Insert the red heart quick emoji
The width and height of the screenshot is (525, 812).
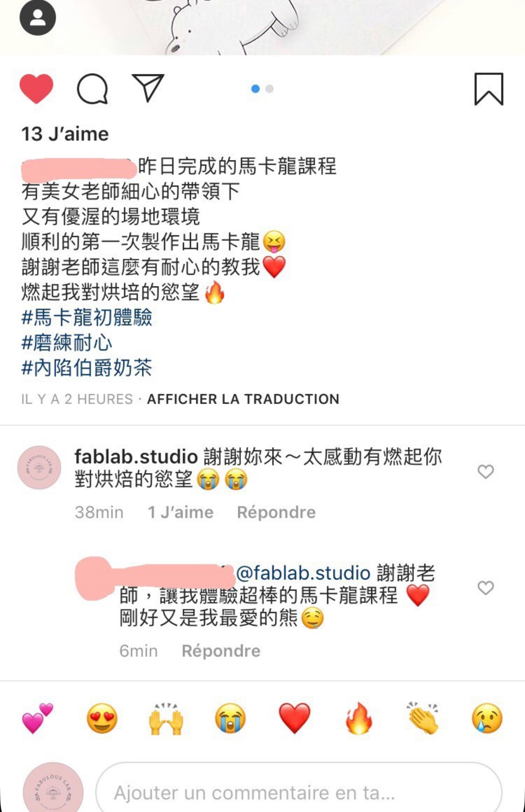tap(294, 718)
